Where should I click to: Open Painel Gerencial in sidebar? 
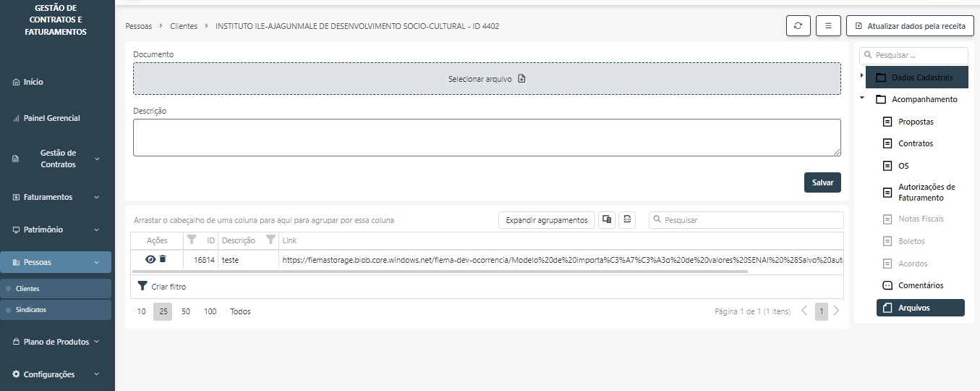tap(51, 118)
